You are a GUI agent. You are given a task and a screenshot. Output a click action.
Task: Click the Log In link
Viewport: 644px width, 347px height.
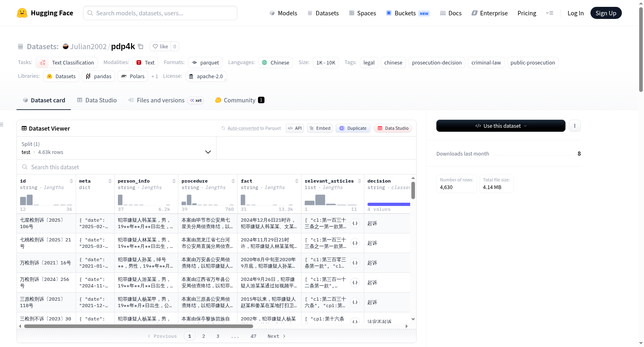pyautogui.click(x=576, y=13)
